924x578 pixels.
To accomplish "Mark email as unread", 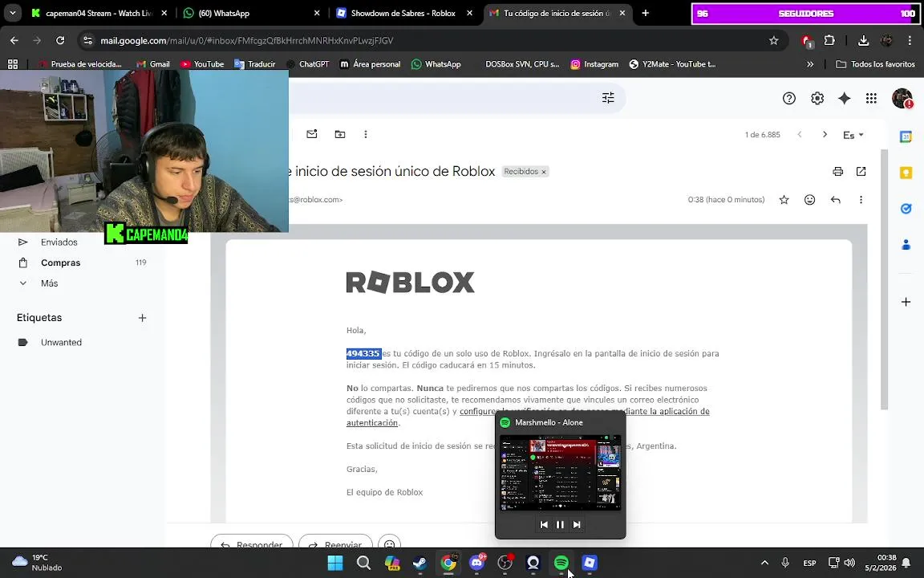I will tap(312, 135).
